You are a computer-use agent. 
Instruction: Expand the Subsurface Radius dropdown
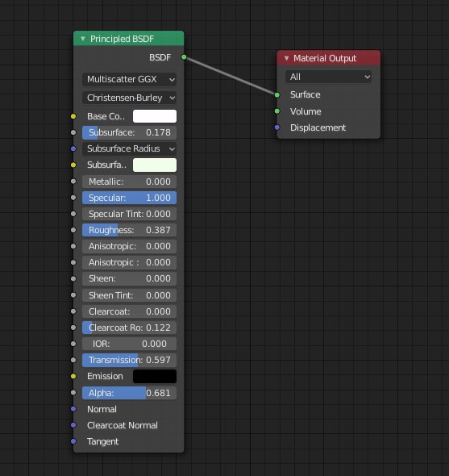(129, 148)
